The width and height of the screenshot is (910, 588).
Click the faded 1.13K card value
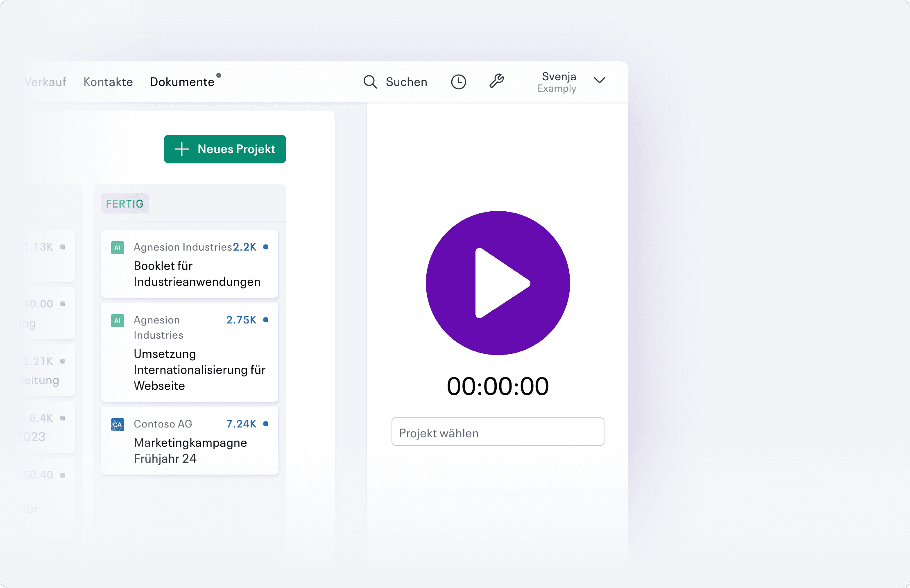click(39, 247)
